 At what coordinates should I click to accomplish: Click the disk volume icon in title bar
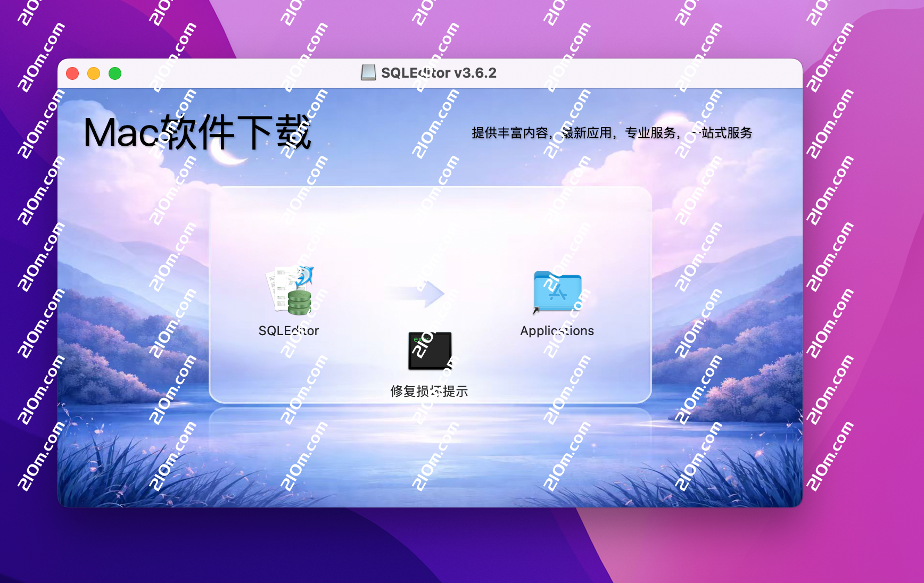[x=368, y=72]
